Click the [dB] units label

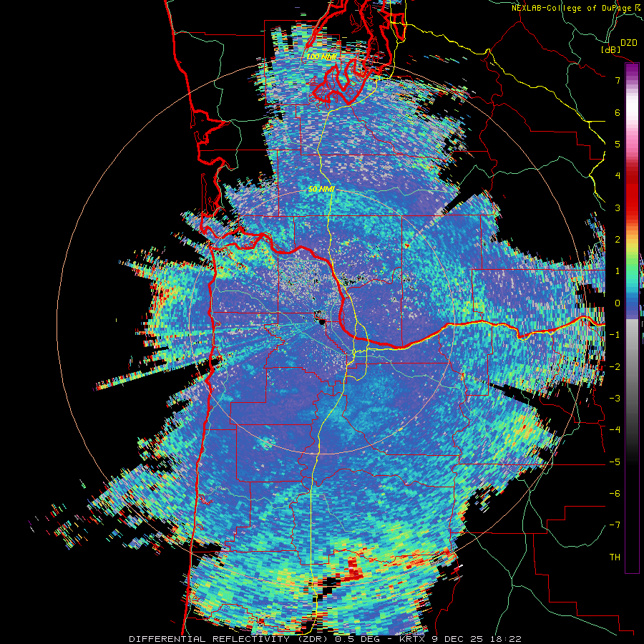(611, 49)
